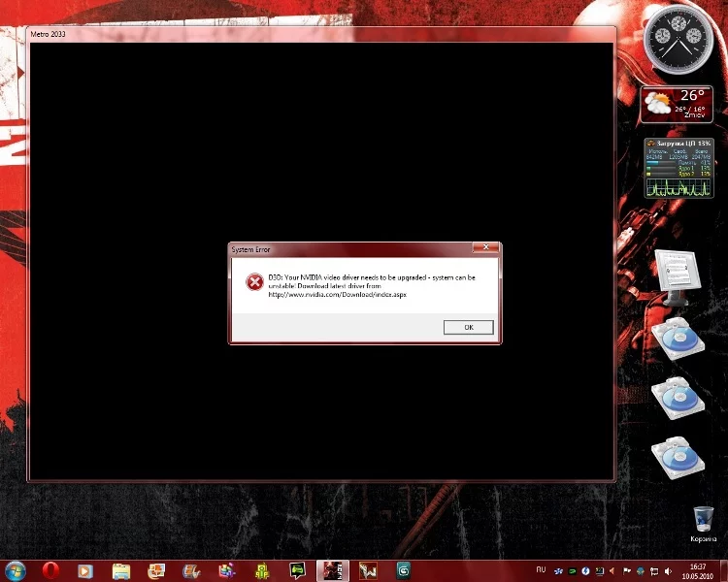
Task: Open the green robot taskbar icon
Action: coord(262,571)
